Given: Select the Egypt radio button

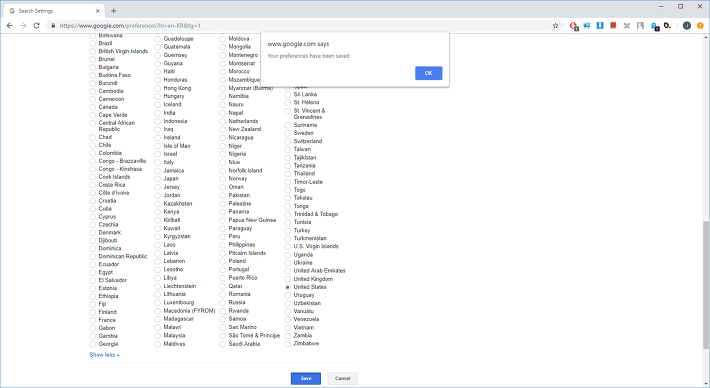Looking at the screenshot, I should point(93,273).
